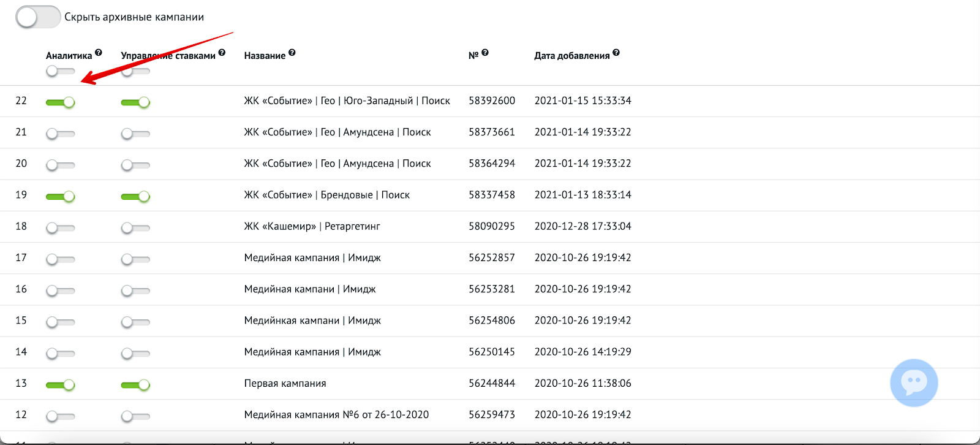This screenshot has width=980, height=445.
Task: Disable Управление ставками for Первая кампания
Action: 135,384
